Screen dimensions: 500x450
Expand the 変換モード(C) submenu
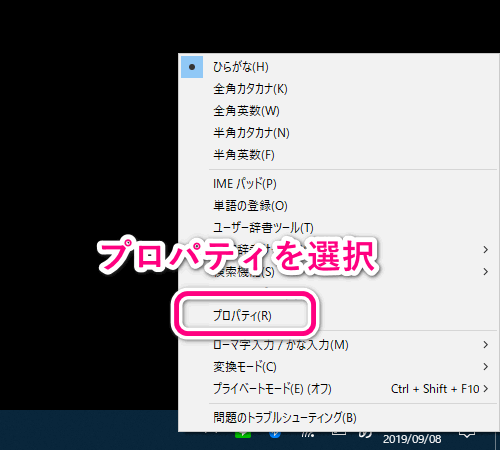pos(339,367)
